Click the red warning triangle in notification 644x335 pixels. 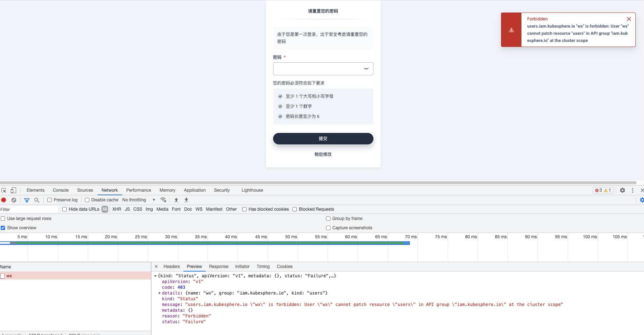tap(511, 30)
